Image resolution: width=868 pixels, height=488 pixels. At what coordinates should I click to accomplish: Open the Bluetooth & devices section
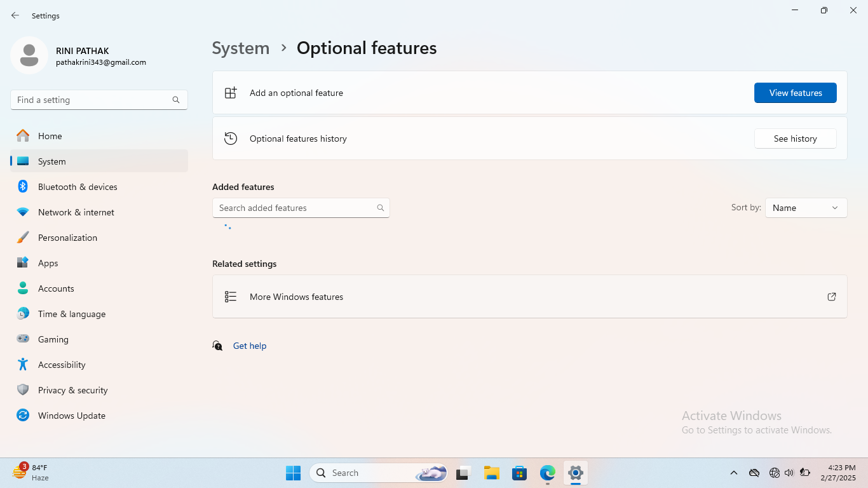[x=78, y=187]
